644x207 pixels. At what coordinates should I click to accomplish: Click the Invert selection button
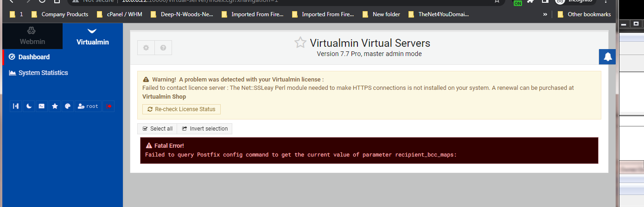205,129
